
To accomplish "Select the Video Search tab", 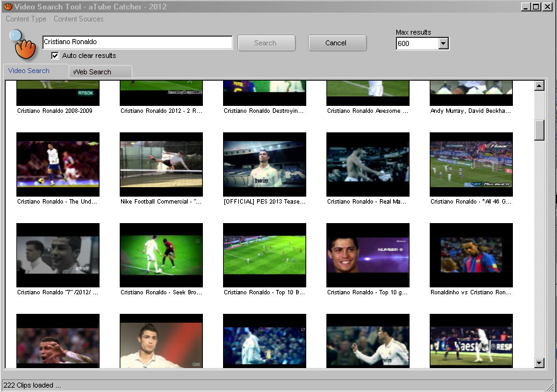I will click(x=29, y=71).
